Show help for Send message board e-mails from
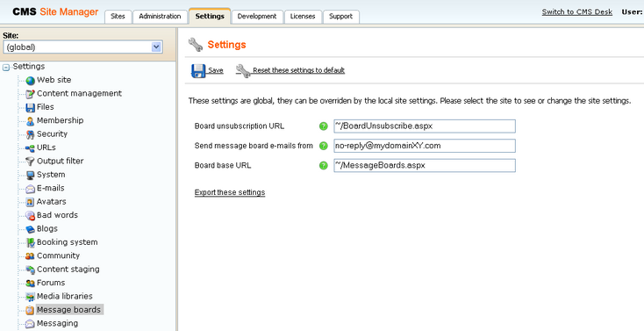Viewport: 644px width, 331px height. (324, 146)
